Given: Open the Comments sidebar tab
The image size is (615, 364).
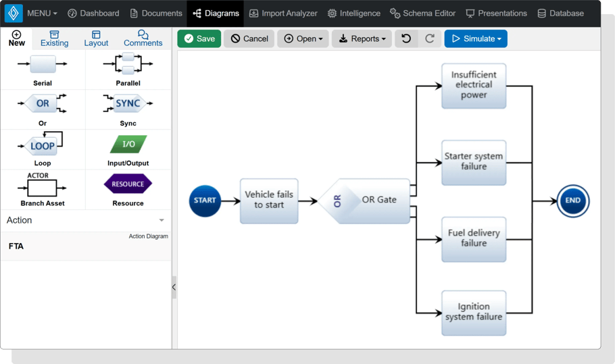Looking at the screenshot, I should pyautogui.click(x=143, y=38).
